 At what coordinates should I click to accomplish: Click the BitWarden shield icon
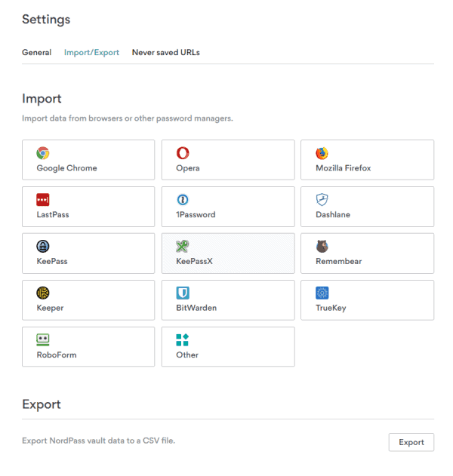point(183,293)
